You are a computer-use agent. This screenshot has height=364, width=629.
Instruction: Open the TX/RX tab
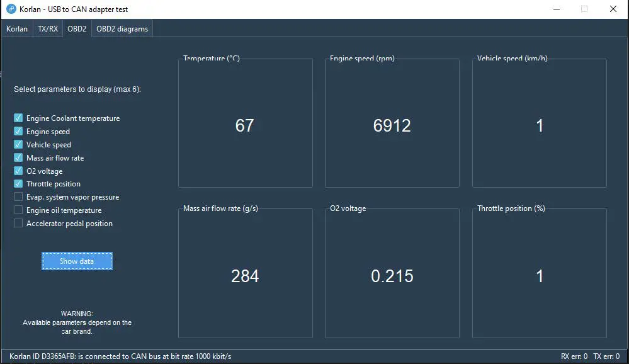[47, 29]
